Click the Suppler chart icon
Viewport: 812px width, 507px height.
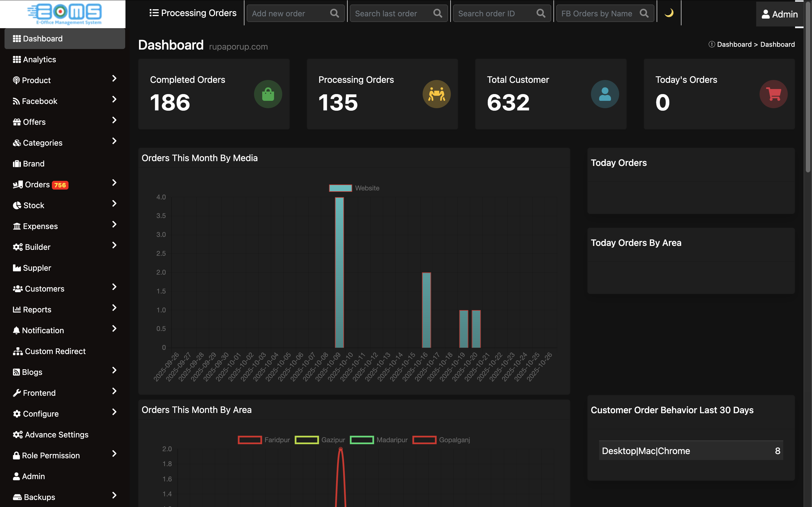17,268
